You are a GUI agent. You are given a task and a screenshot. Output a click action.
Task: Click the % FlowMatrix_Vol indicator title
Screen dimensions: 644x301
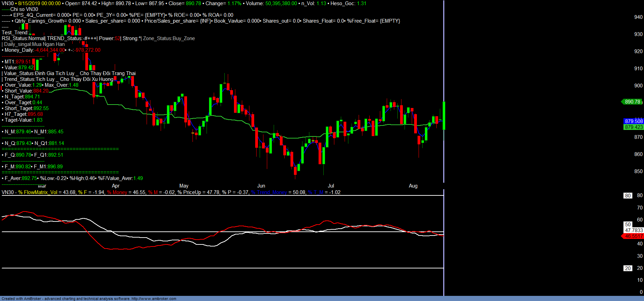coord(38,192)
